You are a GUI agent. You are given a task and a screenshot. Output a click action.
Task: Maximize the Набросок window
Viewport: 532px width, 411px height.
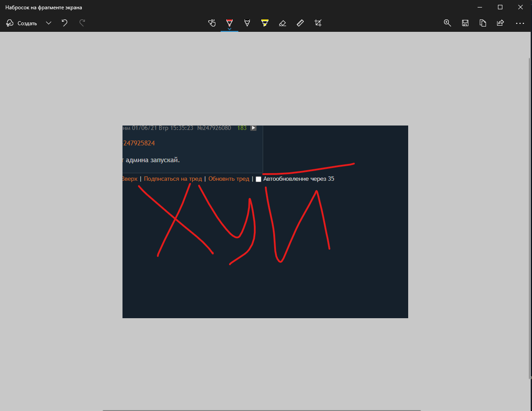coord(500,7)
